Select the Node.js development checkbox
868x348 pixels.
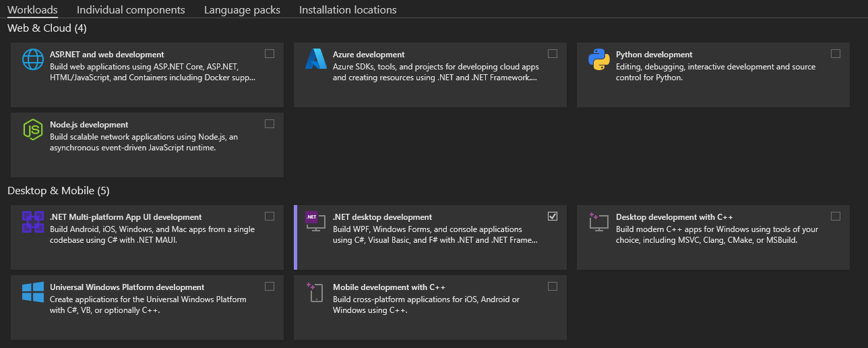pos(270,124)
